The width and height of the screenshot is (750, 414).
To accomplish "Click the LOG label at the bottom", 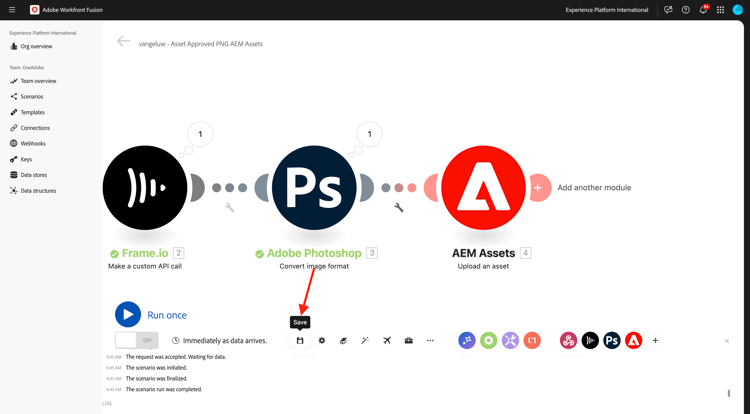I will click(x=107, y=403).
